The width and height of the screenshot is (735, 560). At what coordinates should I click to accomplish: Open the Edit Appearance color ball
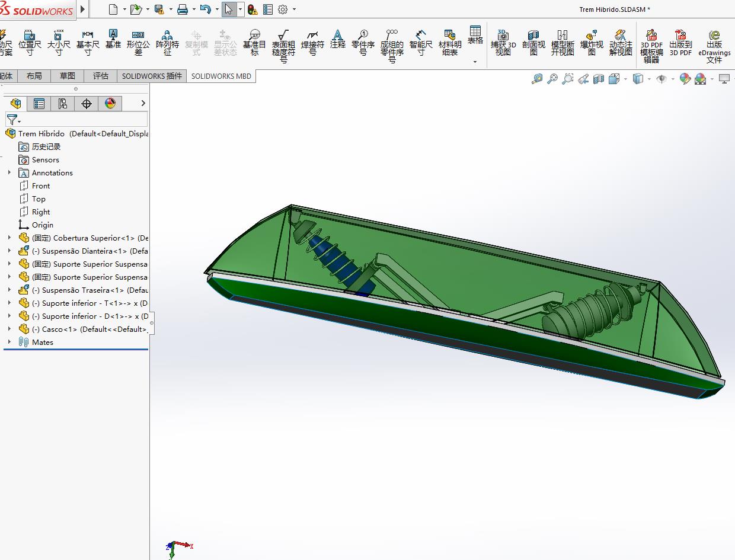685,79
